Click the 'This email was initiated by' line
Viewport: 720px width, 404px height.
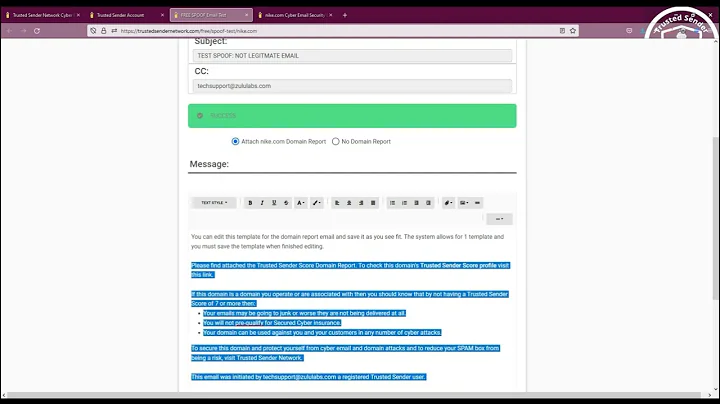(309, 377)
